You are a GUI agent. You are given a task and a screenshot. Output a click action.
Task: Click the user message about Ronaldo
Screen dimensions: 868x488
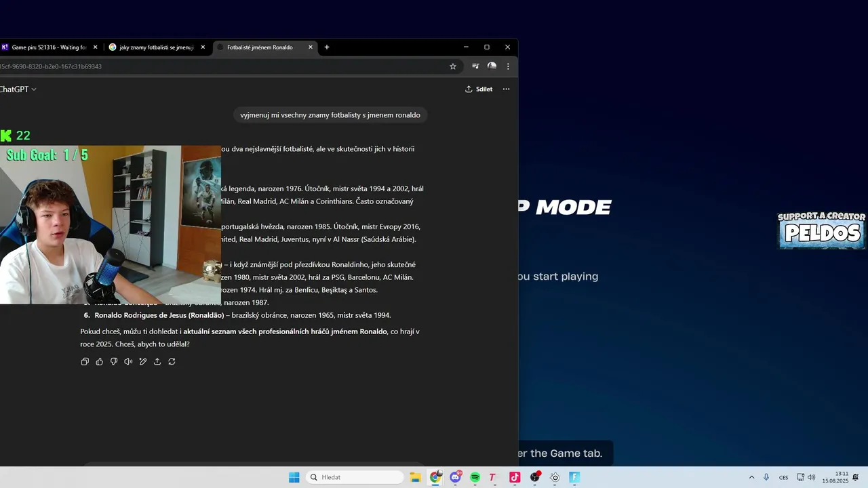[330, 115]
